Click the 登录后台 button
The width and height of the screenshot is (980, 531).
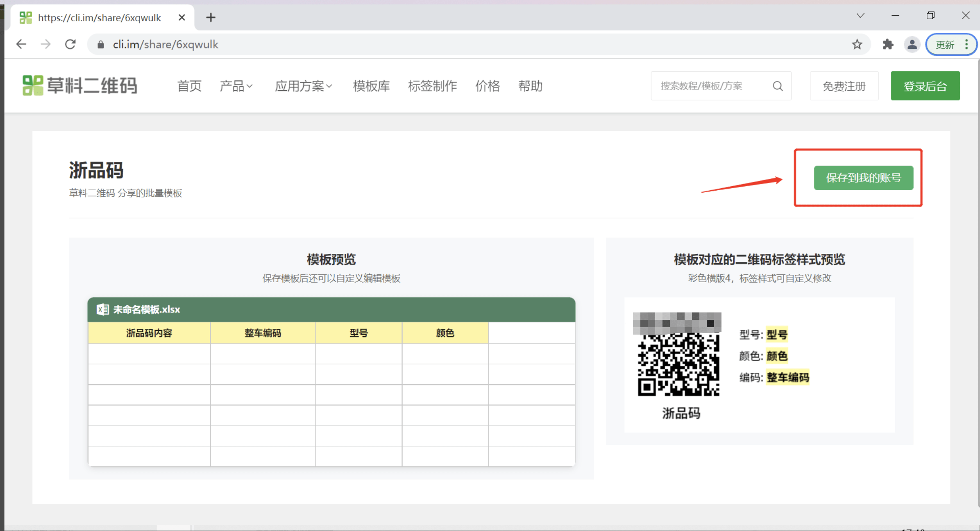[925, 86]
